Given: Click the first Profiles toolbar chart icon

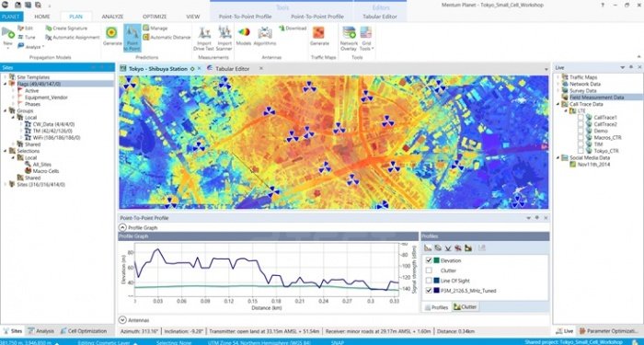Looking at the screenshot, I should tap(428, 248).
